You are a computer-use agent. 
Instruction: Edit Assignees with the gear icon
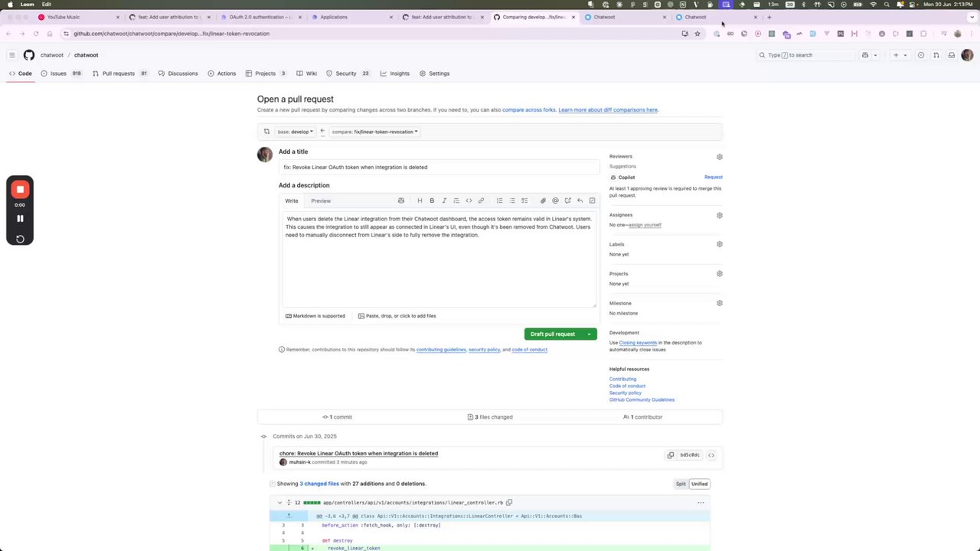click(719, 215)
